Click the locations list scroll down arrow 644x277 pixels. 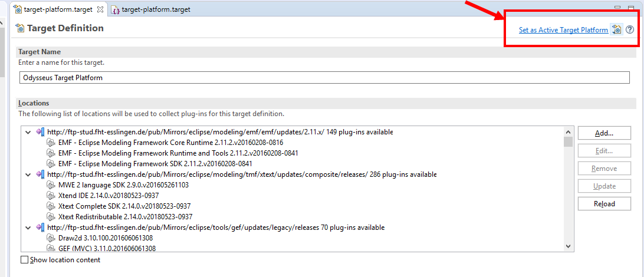pyautogui.click(x=568, y=246)
